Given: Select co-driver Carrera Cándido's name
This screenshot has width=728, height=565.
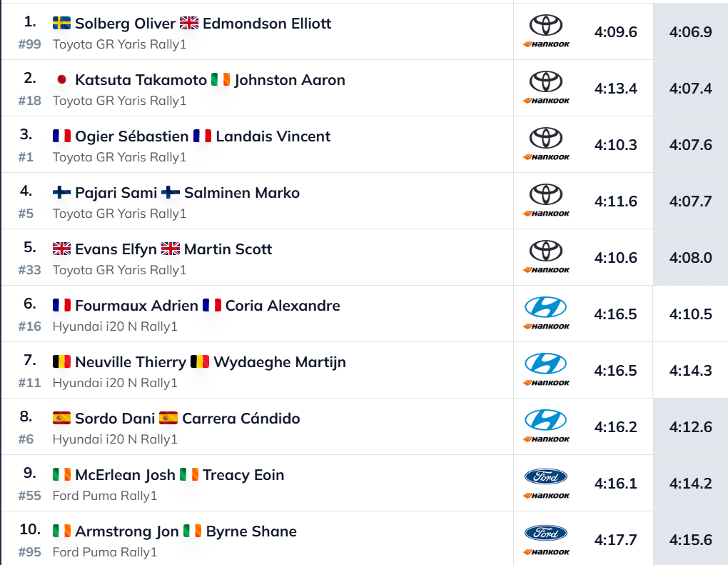Looking at the screenshot, I should (x=241, y=419).
